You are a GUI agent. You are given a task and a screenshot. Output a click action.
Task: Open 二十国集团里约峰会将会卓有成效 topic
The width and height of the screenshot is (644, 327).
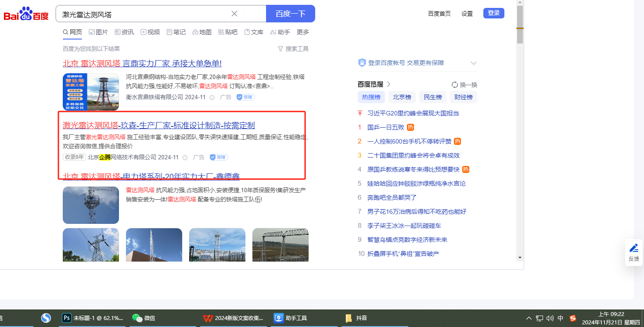(x=414, y=155)
